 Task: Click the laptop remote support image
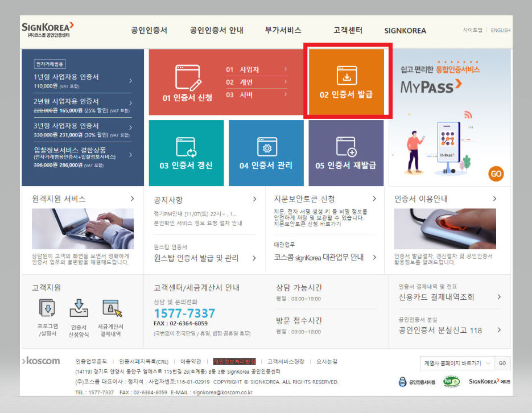point(83,229)
